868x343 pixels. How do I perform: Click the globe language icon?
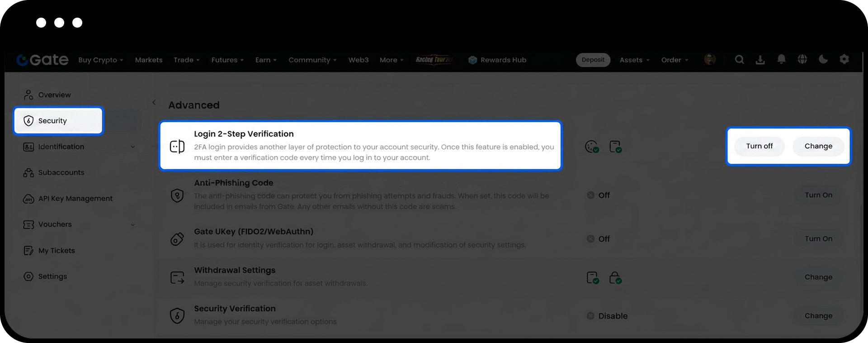tap(802, 59)
